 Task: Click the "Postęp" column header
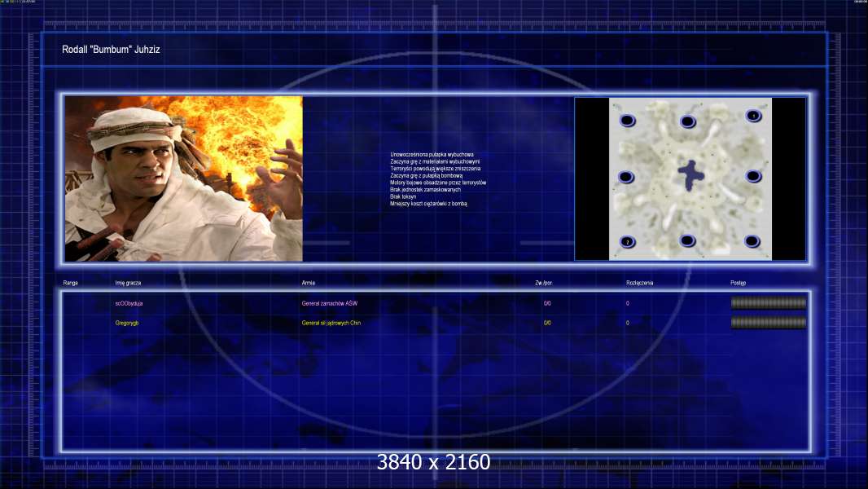[x=738, y=283]
